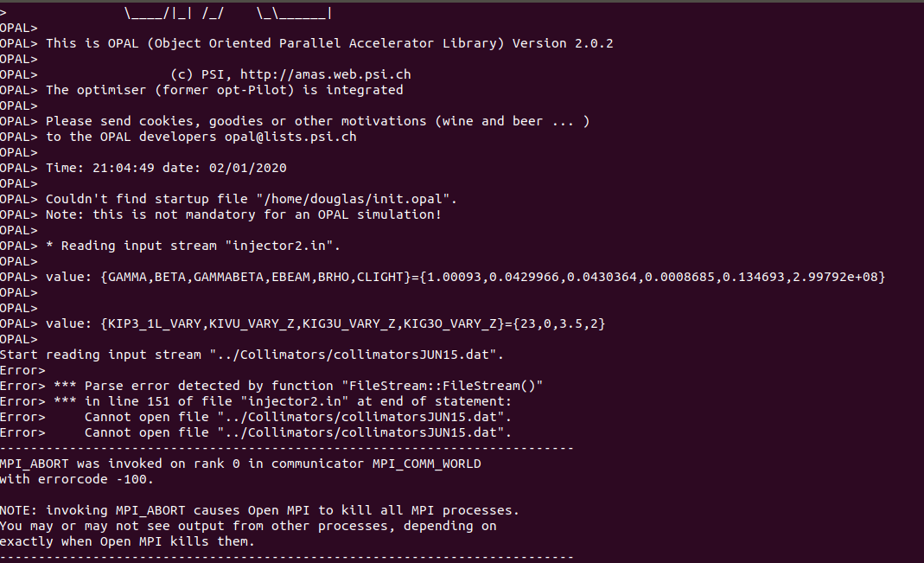Click the "exactly when Open MPI kills them." line
Screen dimensions: 924x563
coord(127,541)
